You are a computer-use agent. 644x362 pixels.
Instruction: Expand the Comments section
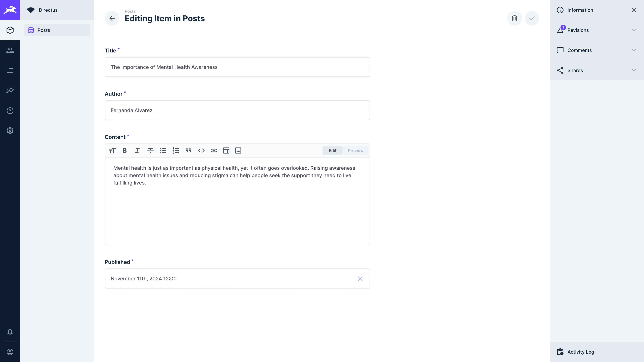(597, 50)
